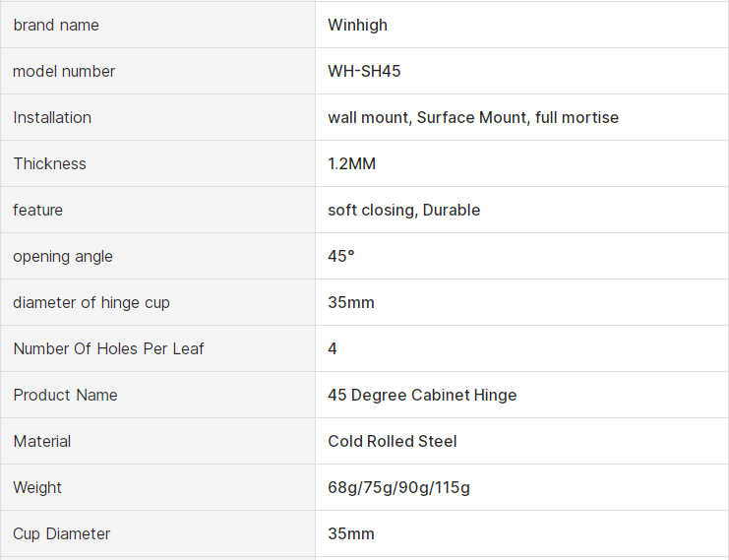This screenshot has height=560, width=729.
Task: Select 'wall mount, Surface Mount, full mortise' text
Action: [473, 118]
